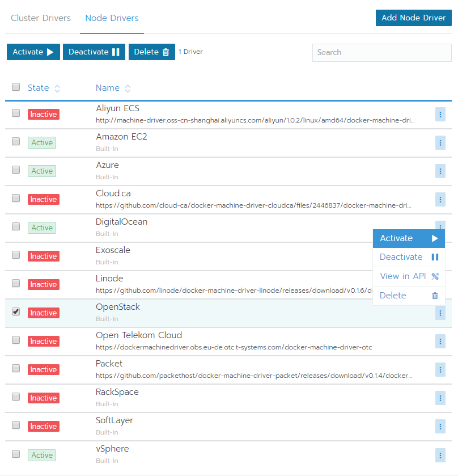Click the bulk Deactivate button
Screen dimensions: 458x476
94,52
